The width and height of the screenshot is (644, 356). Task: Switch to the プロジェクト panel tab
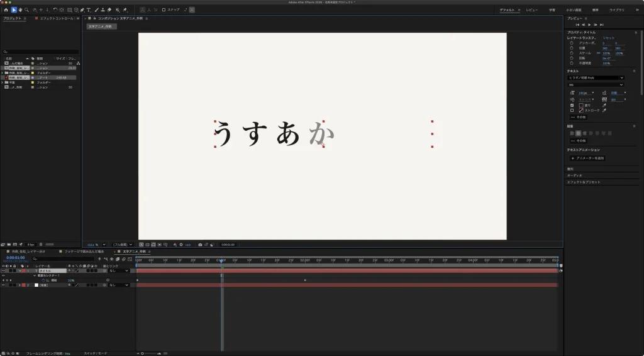[13, 18]
